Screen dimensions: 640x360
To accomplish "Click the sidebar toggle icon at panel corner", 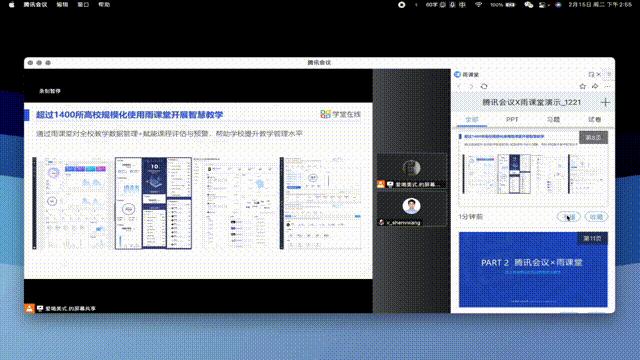I will point(609,74).
